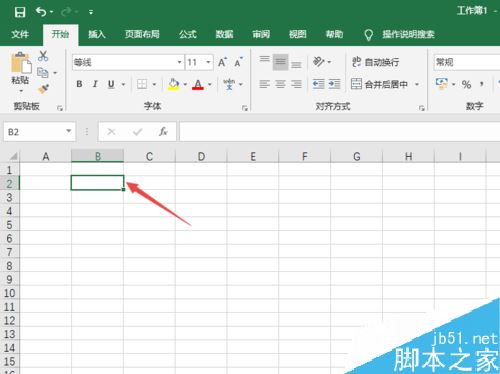Cut selection with scissors icon
Image resolution: width=500 pixels, height=374 pixels.
point(43,56)
